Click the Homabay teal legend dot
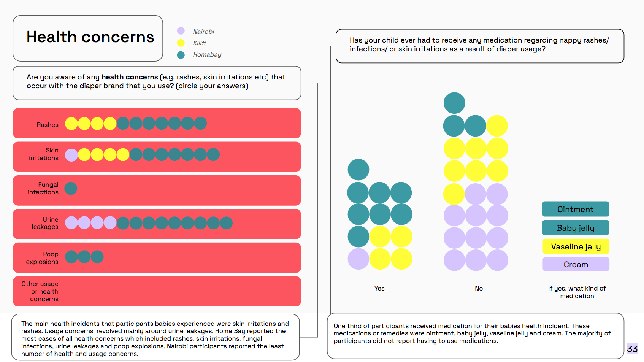Viewport: 644px width, 362px height. coord(181,55)
